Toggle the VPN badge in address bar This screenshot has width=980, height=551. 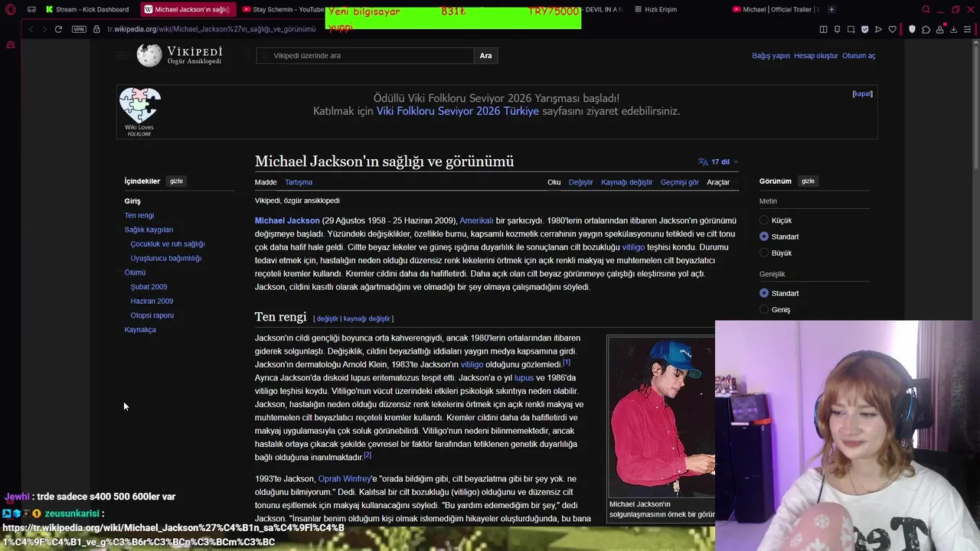[79, 29]
